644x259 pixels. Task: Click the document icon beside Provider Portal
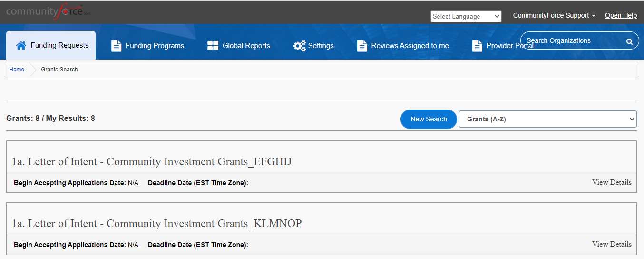click(477, 46)
